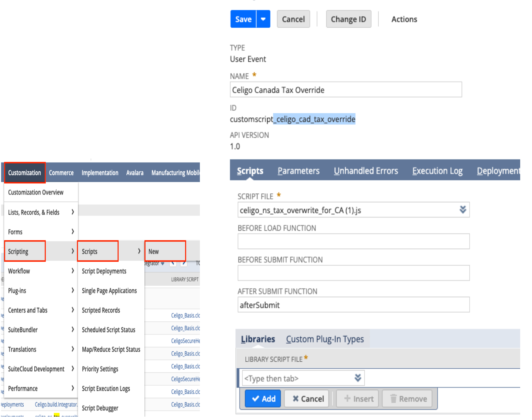532x420 pixels.
Task: Open the Implementation menu
Action: pyautogui.click(x=100, y=173)
